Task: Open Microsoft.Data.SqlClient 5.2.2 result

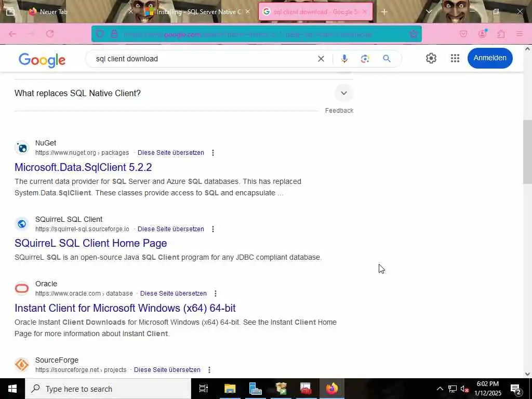Action: [x=83, y=167]
